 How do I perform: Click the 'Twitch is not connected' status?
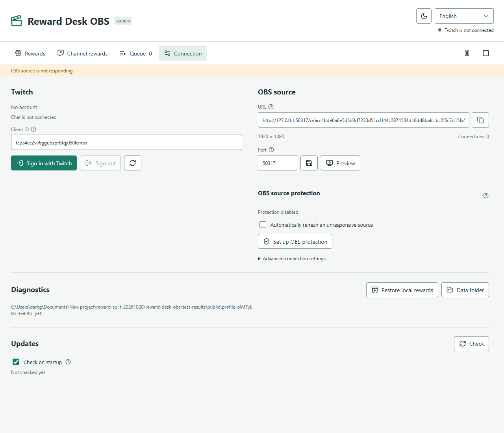[469, 30]
